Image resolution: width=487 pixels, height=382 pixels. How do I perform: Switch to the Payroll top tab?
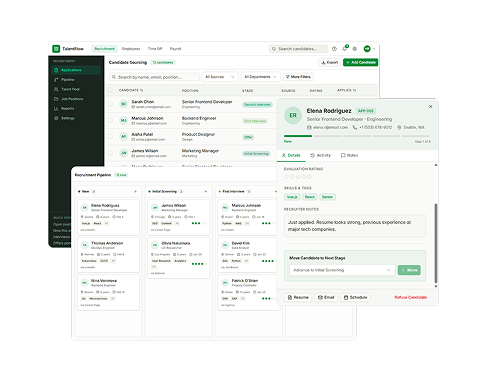(175, 49)
